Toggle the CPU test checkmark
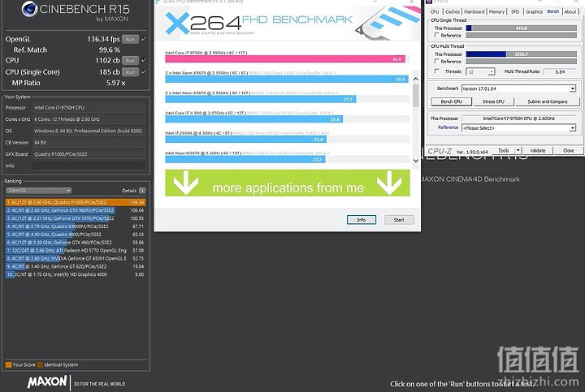This screenshot has width=585, height=392. [144, 60]
